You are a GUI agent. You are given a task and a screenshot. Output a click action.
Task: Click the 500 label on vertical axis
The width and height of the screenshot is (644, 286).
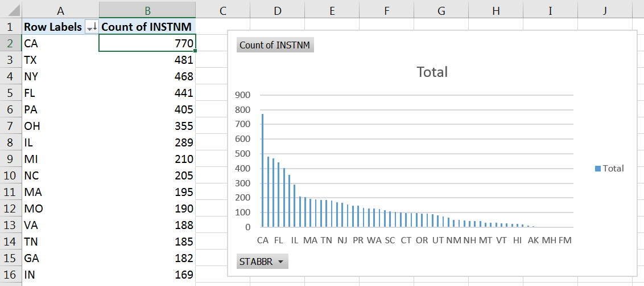click(x=242, y=154)
